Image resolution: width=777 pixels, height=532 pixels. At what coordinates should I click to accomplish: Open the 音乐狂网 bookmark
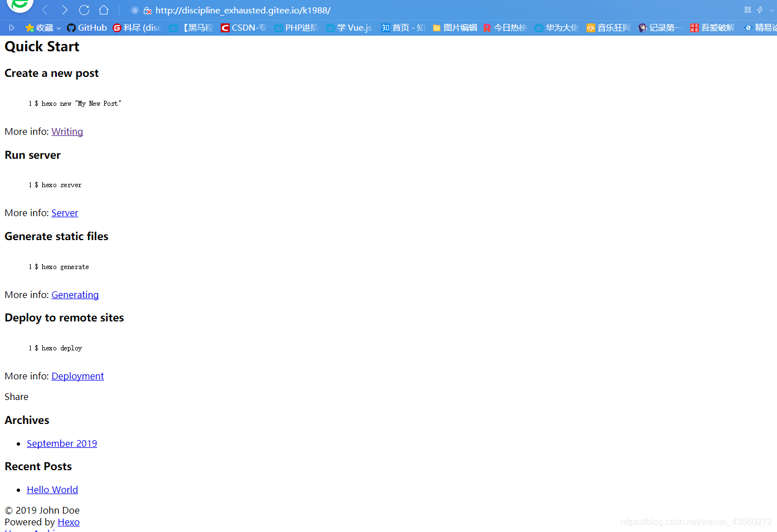(x=609, y=27)
